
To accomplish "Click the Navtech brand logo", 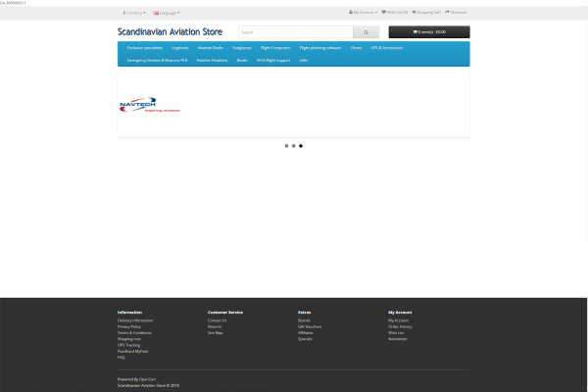I will 149,105.
